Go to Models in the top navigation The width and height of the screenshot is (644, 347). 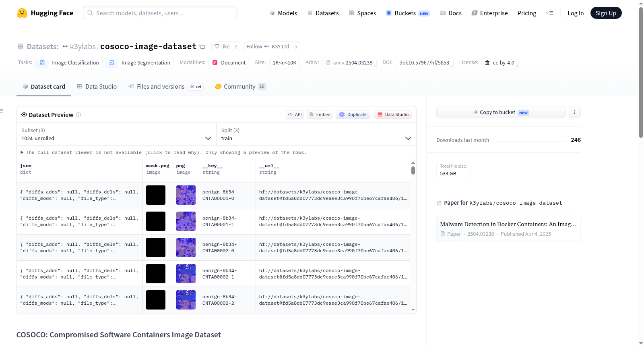[283, 13]
